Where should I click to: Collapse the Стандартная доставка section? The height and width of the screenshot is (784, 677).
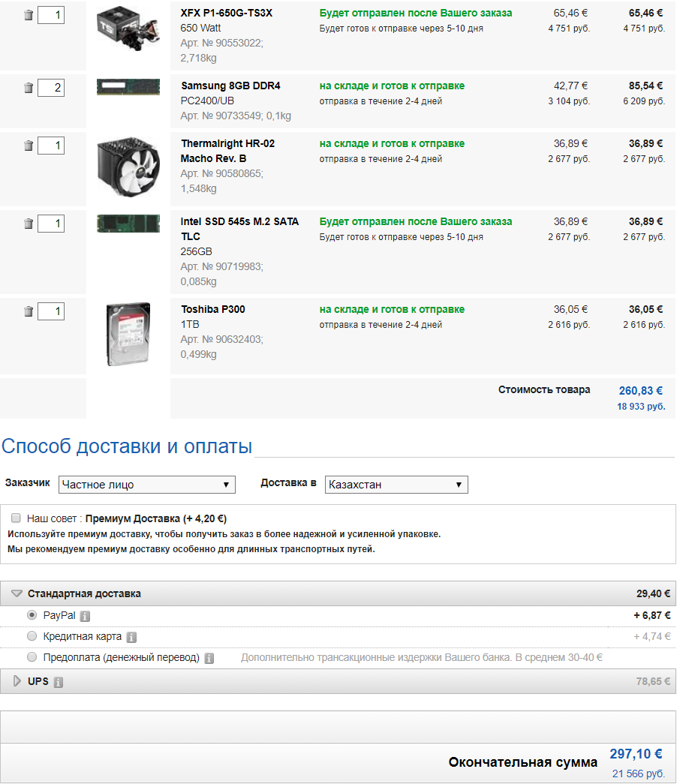pos(17,593)
